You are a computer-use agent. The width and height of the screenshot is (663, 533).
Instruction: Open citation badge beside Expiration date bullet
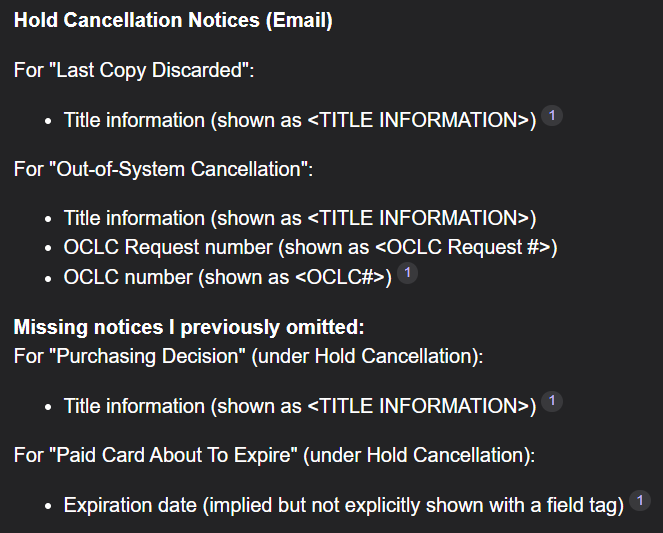click(x=639, y=501)
